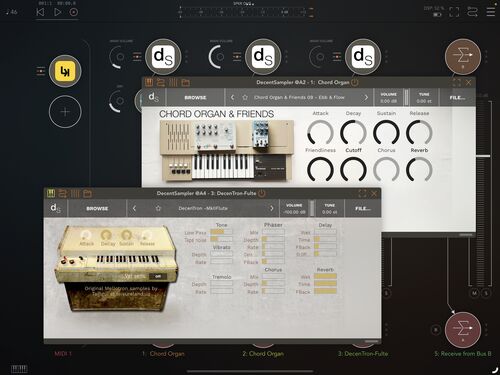
Task: Open the yellow LK MIDI source node
Action: pyautogui.click(x=65, y=71)
